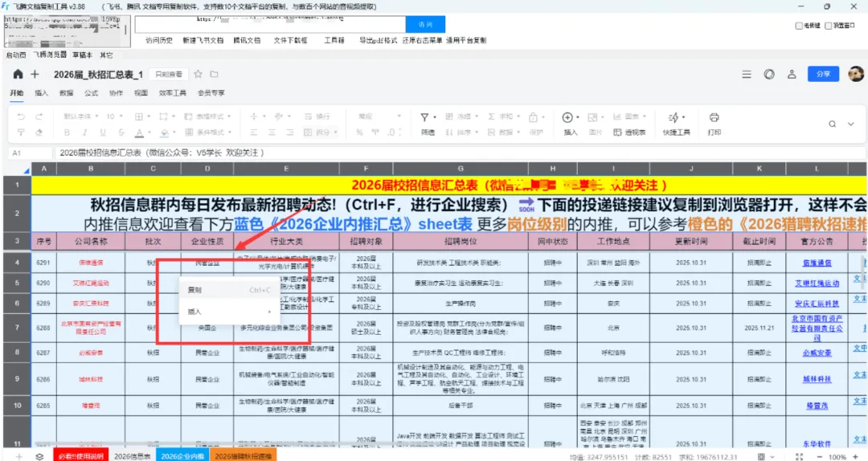Image resolution: width=868 pixels, height=461 pixels.
Task: Open the move-to-folder icon beside the title
Action: click(215, 74)
